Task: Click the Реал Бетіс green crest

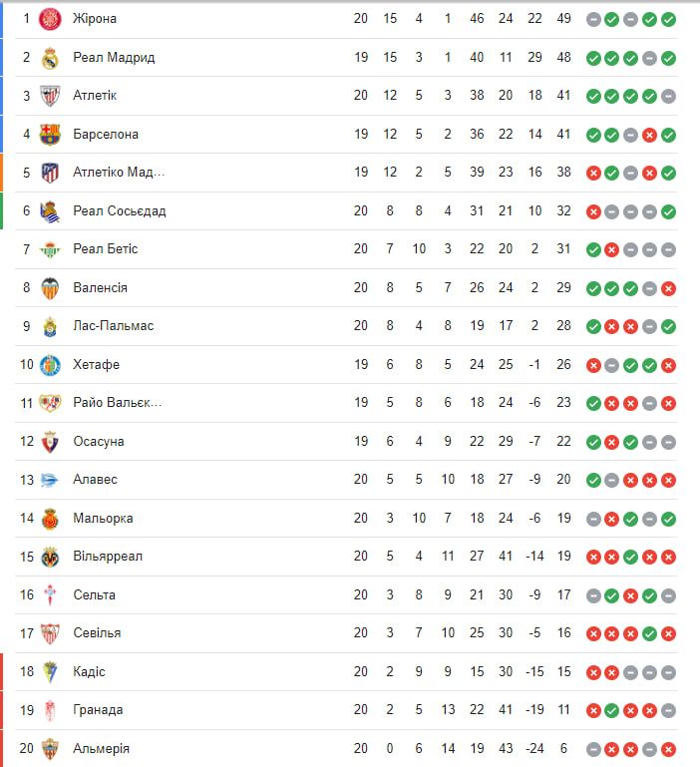Action: [50, 249]
